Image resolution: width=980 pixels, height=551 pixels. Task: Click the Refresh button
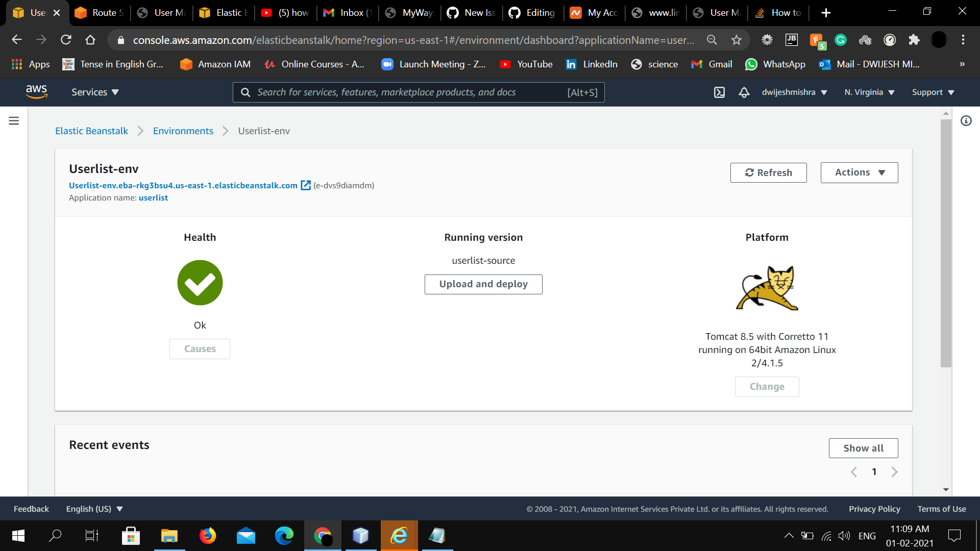click(x=768, y=172)
